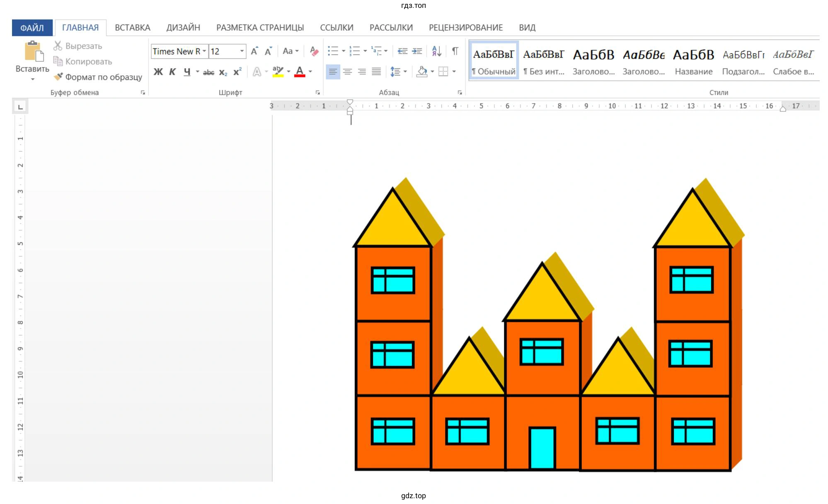Open the Paragraph (Абзац) dialog launcher

460,93
